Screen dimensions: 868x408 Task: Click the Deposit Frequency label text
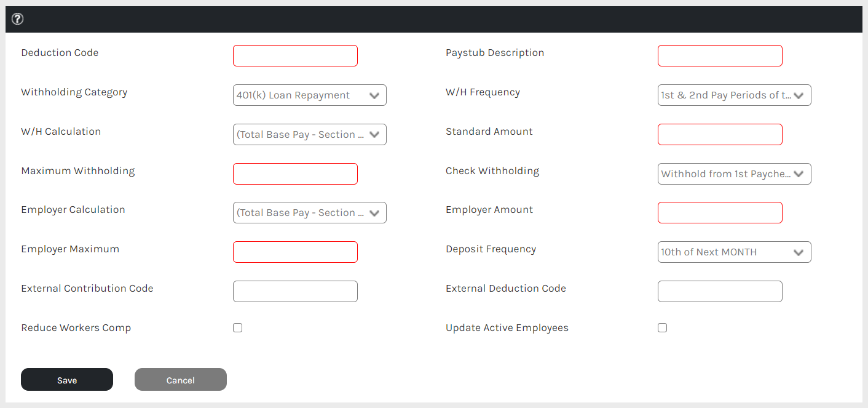click(491, 249)
